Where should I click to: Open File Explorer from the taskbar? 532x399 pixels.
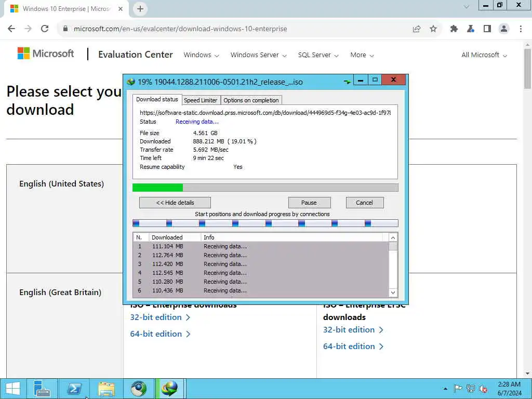coord(107,389)
